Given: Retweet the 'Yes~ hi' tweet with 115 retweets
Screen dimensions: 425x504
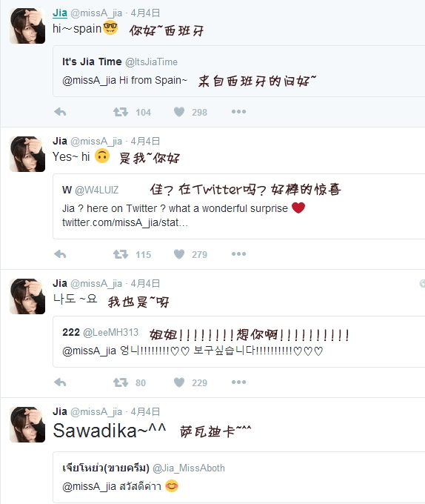Looking at the screenshot, I should click(x=121, y=254).
